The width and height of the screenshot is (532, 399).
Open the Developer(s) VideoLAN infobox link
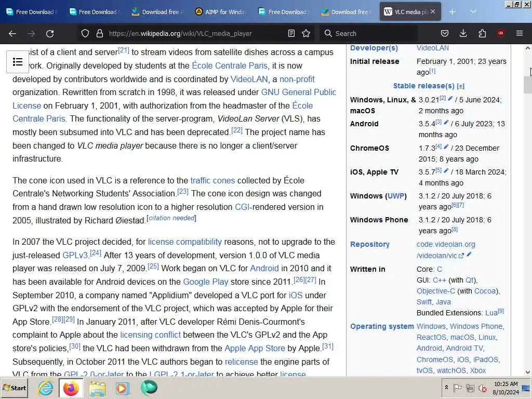tap(433, 48)
